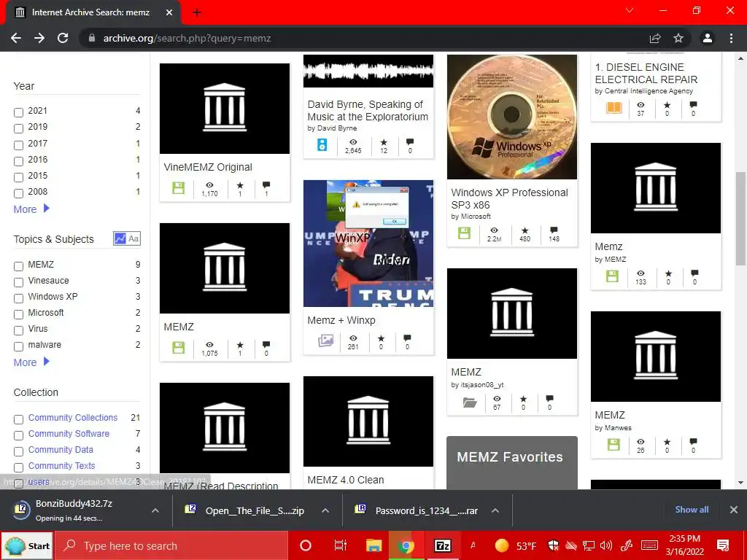The width and height of the screenshot is (747, 560).
Task: Open File Explorer from the taskbar
Action: pos(374,545)
